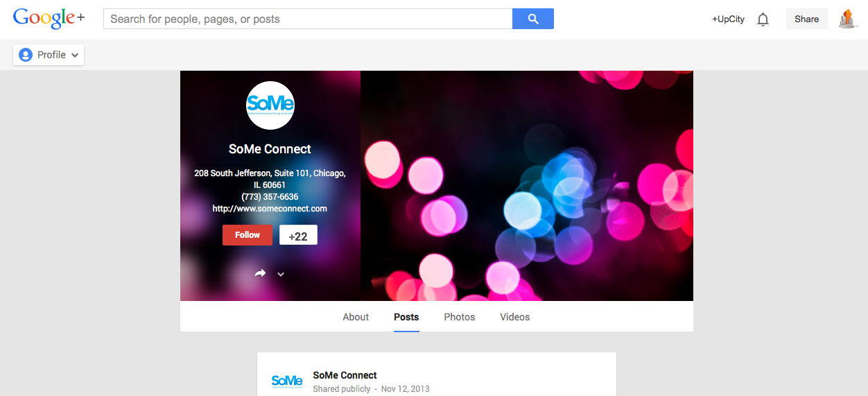868x396 pixels.
Task: Click the blue person icon in Profile menu
Action: pos(26,55)
